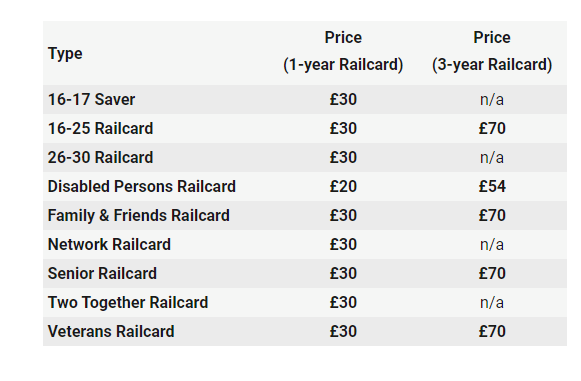
Task: Click Family & Friends Railcard text
Action: (x=139, y=216)
